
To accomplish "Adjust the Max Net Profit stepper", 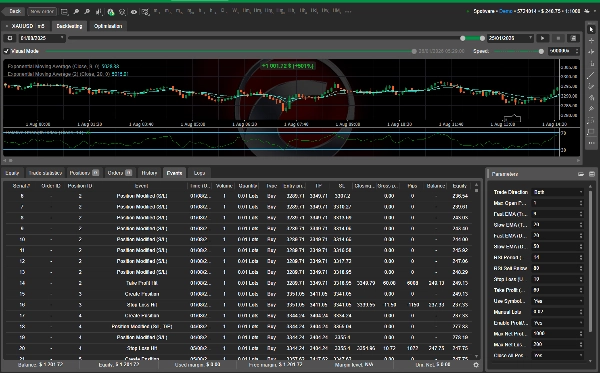I will click(581, 334).
